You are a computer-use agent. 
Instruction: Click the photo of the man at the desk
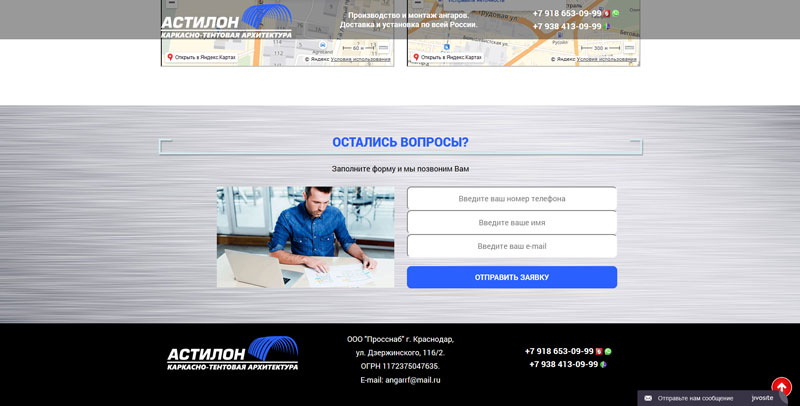click(306, 237)
